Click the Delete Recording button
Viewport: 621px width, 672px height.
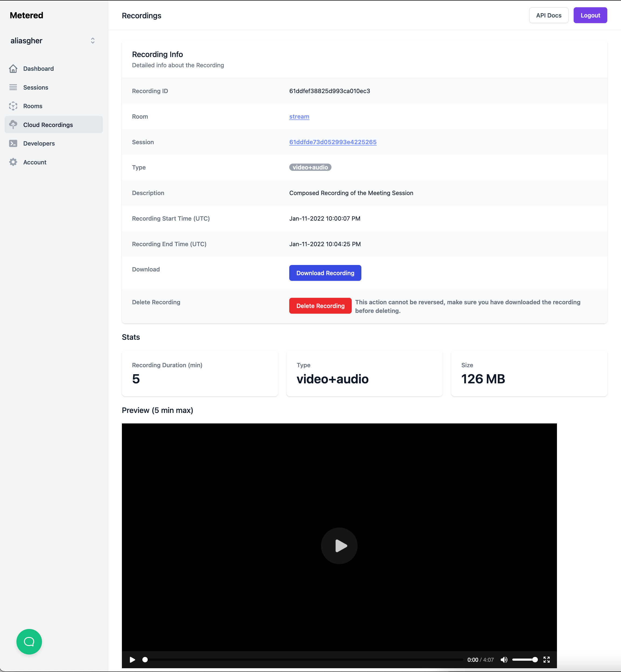tap(320, 306)
